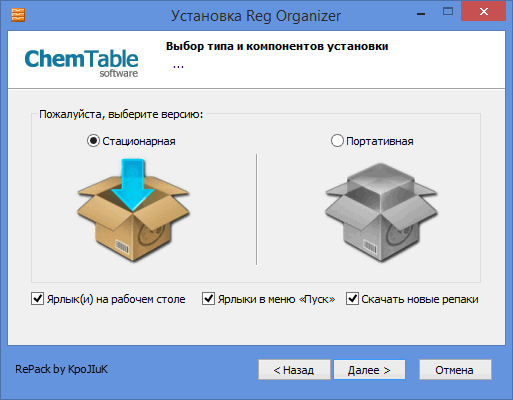This screenshot has width=513, height=400.
Task: Click the Reg Organizer title bar icon
Action: click(x=18, y=15)
